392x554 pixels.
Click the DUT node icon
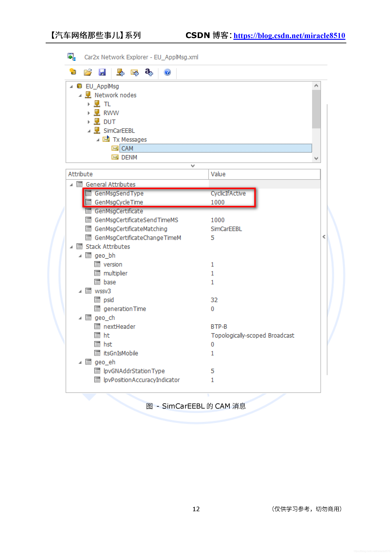97,121
